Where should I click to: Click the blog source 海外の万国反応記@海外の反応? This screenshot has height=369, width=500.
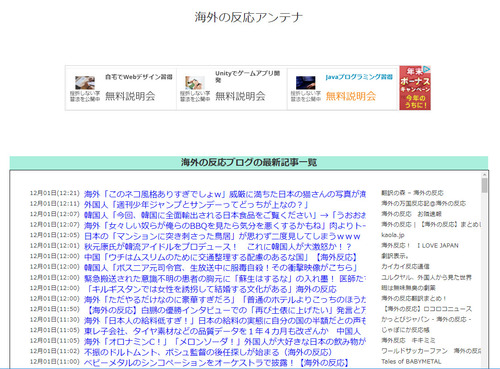click(x=424, y=203)
